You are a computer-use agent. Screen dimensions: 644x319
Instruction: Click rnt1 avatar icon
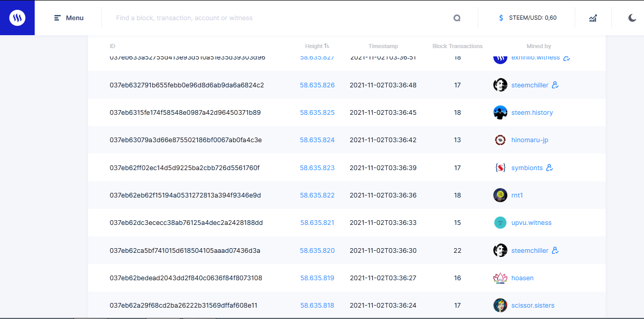pos(500,195)
